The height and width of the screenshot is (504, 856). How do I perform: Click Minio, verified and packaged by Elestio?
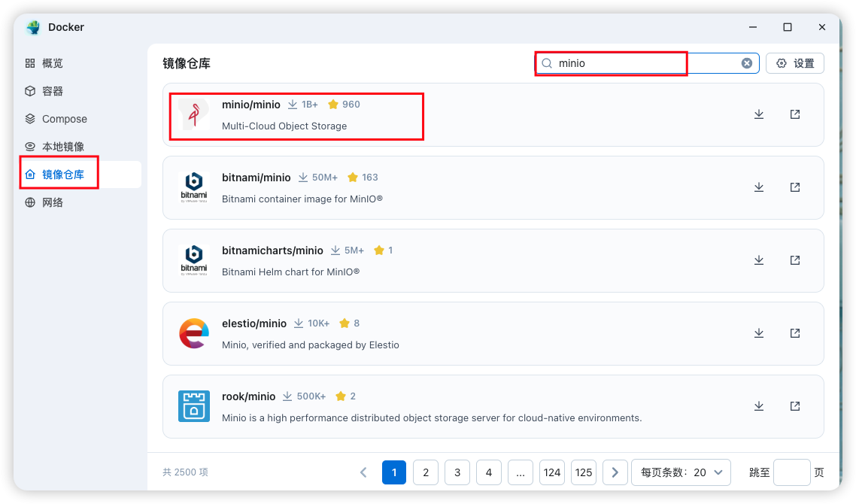tap(310, 345)
